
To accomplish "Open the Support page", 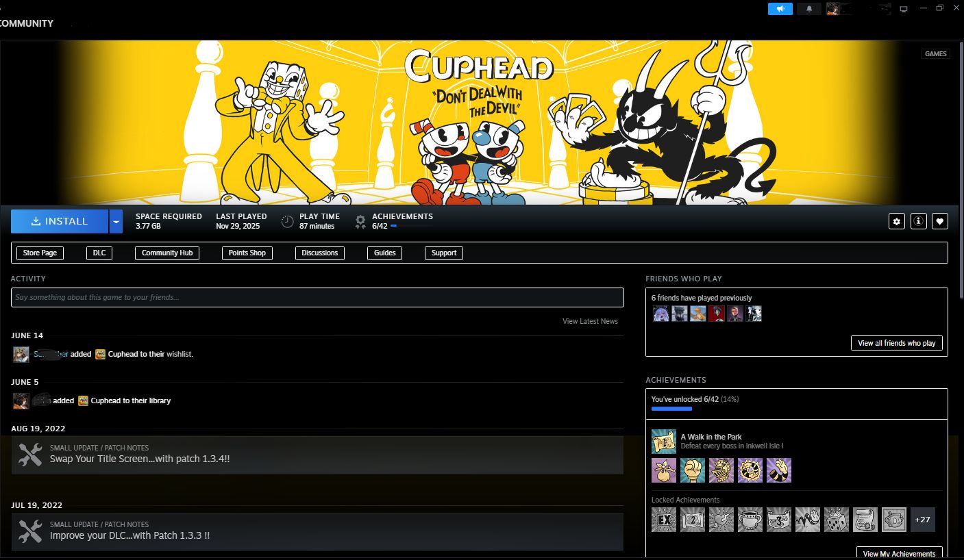I will 444,253.
